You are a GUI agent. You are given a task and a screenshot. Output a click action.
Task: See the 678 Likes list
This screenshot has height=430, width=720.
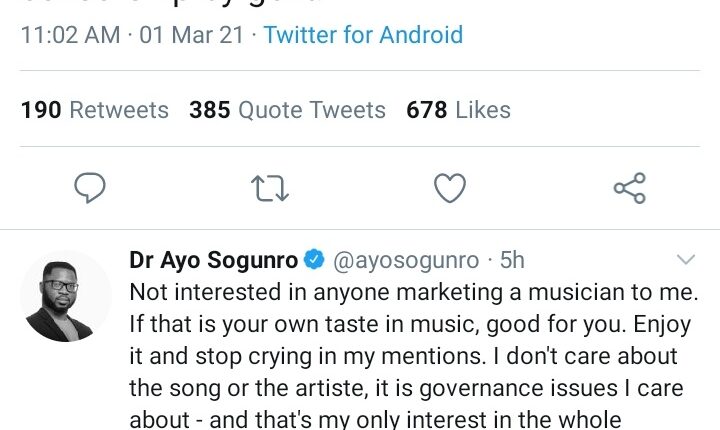(x=458, y=110)
